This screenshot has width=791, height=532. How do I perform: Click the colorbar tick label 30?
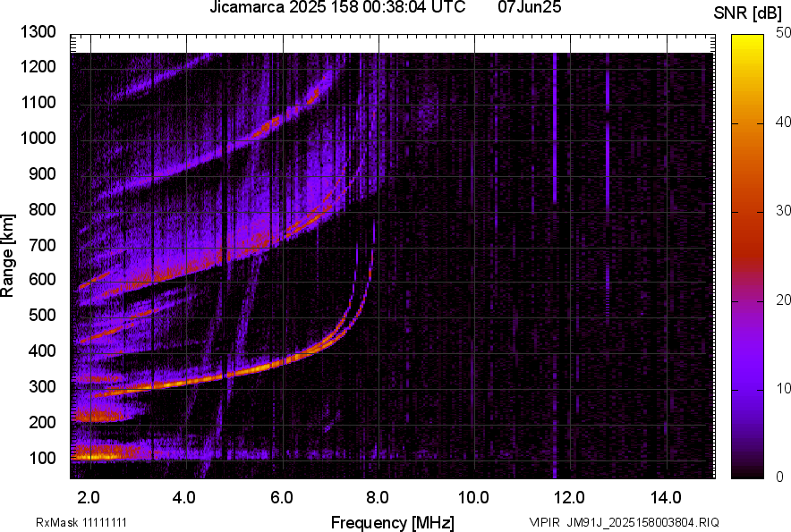(x=783, y=211)
